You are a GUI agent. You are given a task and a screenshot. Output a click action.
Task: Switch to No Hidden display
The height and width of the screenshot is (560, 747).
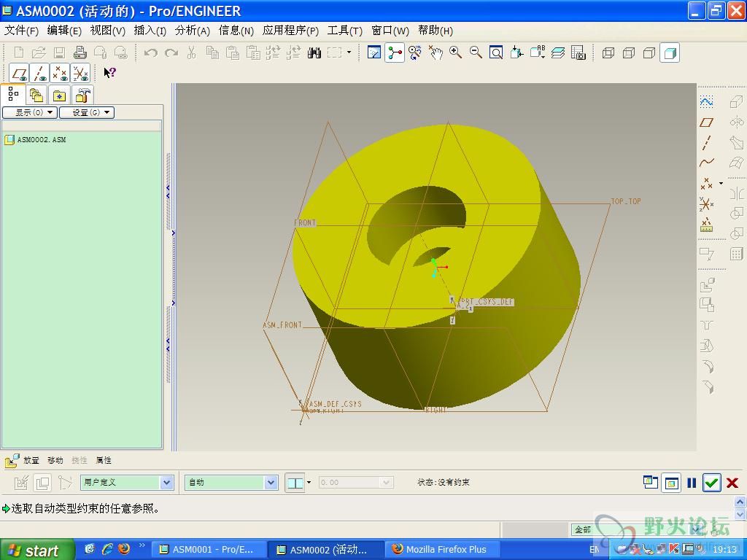click(x=649, y=52)
